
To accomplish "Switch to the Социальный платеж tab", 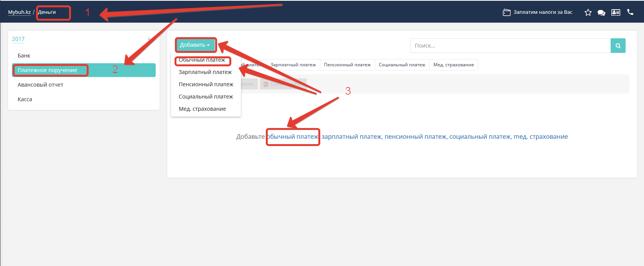I will click(402, 65).
